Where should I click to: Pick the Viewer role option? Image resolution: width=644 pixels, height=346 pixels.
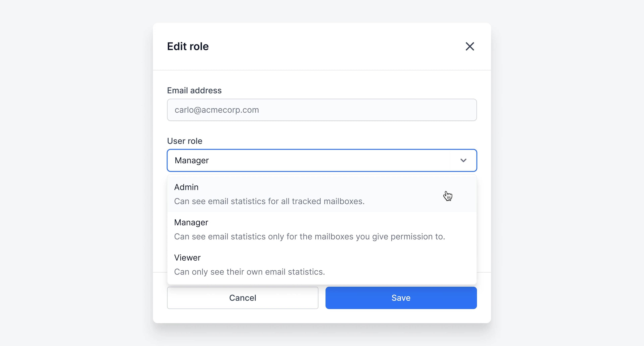[x=322, y=265]
